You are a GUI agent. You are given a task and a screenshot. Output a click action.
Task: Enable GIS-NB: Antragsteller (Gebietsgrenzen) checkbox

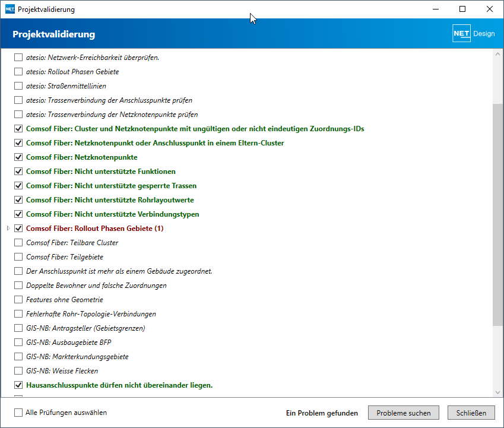pos(18,328)
